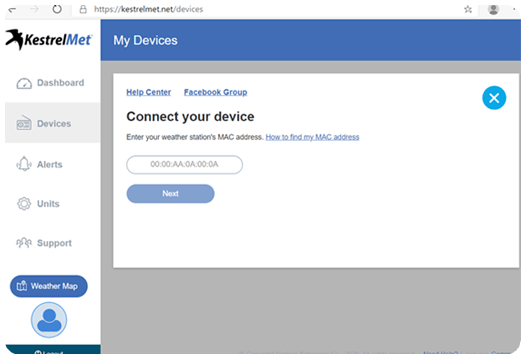Bookmark the page with the star icon
This screenshot has width=528, height=361.
[468, 9]
